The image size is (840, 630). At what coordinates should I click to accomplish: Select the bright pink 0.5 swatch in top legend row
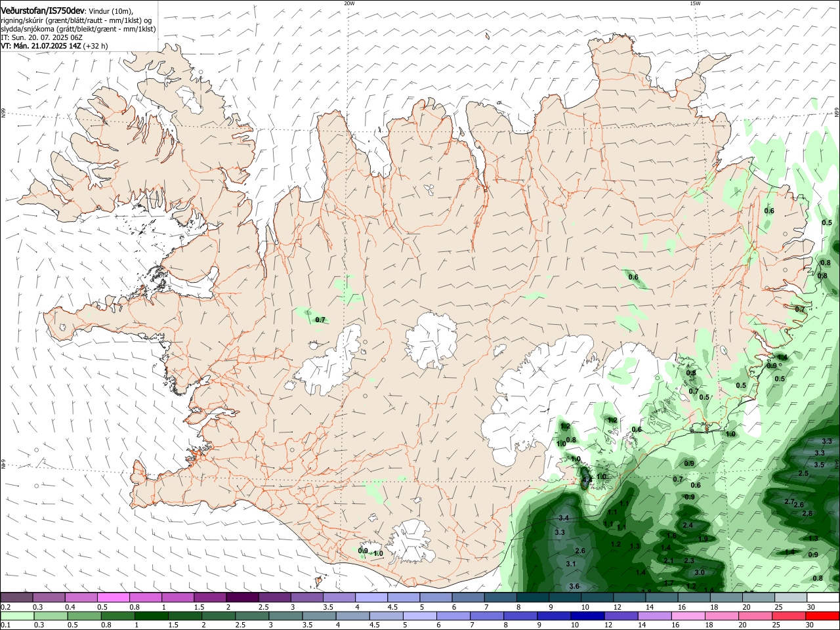pyautogui.click(x=113, y=598)
